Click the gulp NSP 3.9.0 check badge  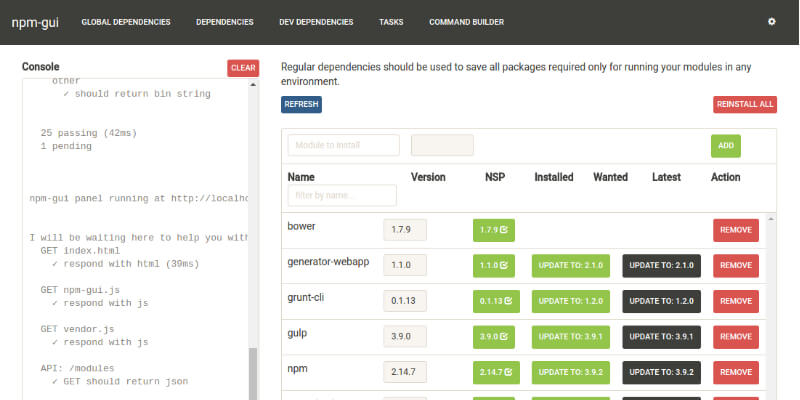coord(494,337)
